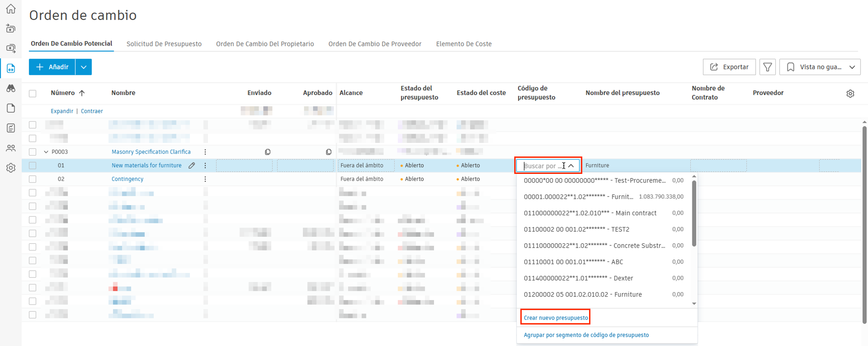Image resolution: width=868 pixels, height=346 pixels.
Task: Open the Añadir dropdown arrow
Action: pyautogui.click(x=84, y=67)
